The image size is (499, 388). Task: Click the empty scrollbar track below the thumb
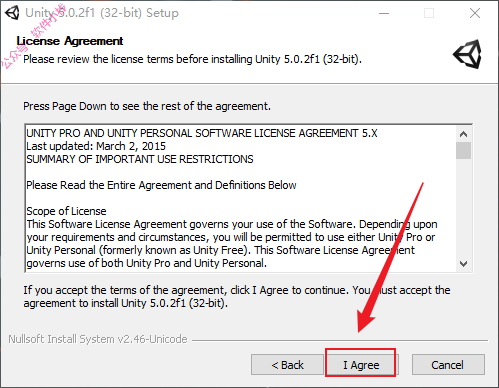point(463,208)
